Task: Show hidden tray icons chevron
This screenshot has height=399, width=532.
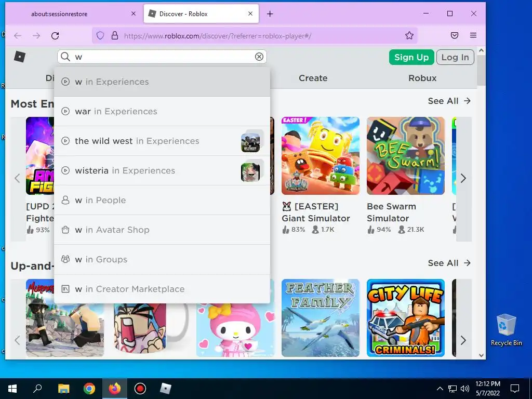Action: (440, 389)
